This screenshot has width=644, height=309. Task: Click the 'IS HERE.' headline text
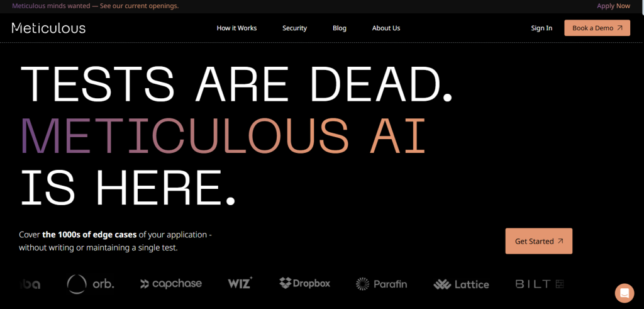pos(128,188)
